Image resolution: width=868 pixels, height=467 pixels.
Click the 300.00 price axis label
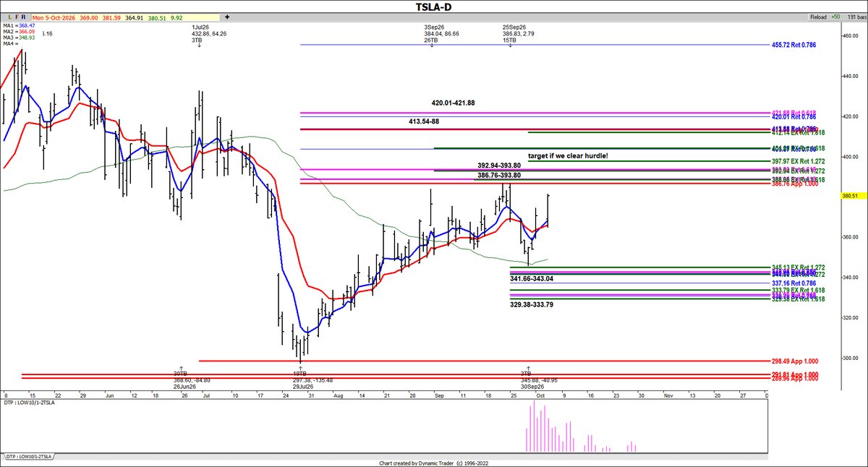[x=849, y=359]
